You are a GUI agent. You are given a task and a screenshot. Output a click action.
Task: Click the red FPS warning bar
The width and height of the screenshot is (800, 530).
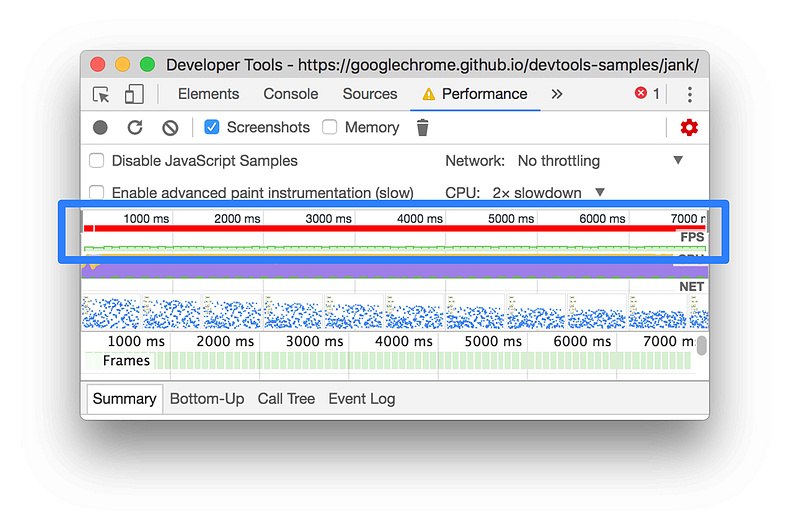394,228
